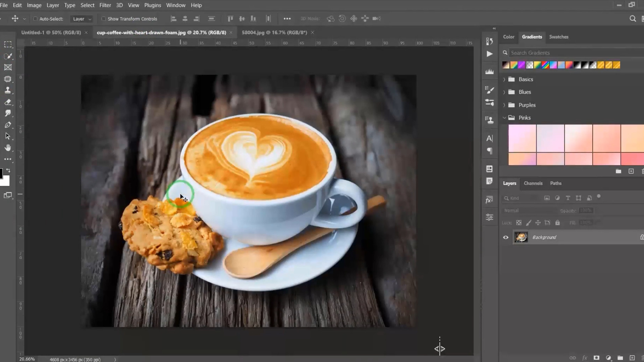The image size is (644, 362).
Task: Pick the first pink gradient swatch
Action: tap(522, 138)
